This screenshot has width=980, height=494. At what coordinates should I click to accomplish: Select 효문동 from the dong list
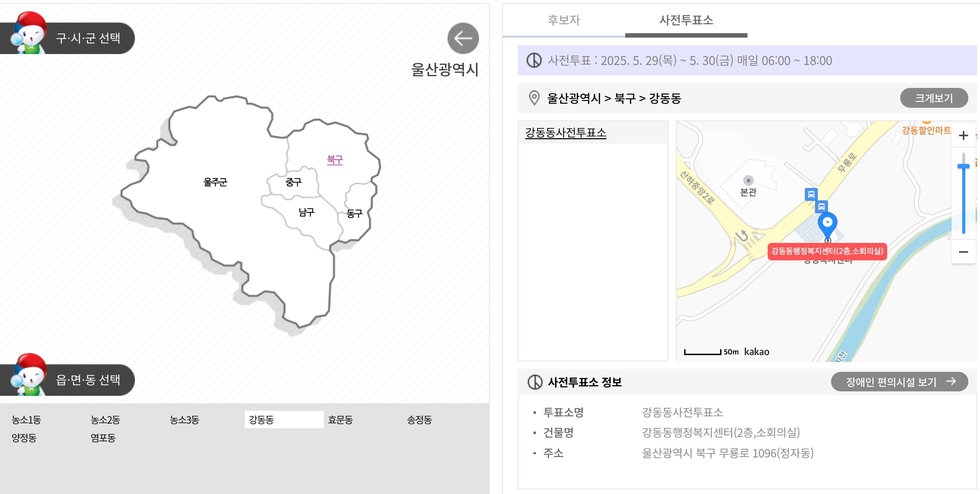click(x=340, y=419)
